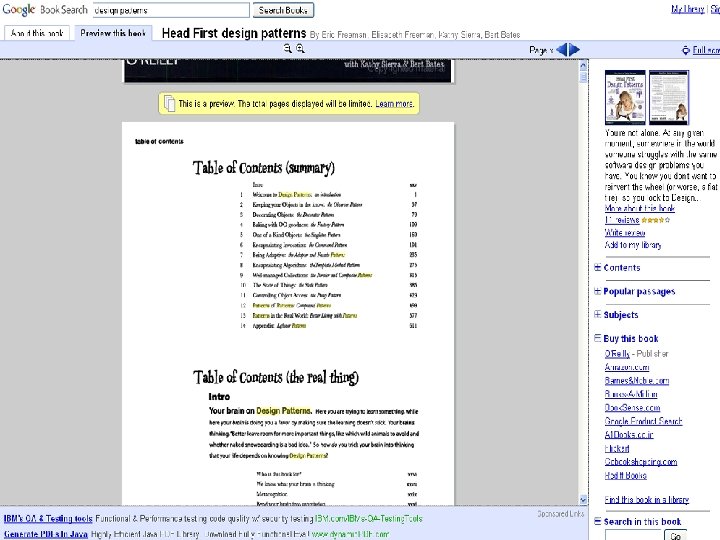Click the fullscreen icon

(686, 50)
